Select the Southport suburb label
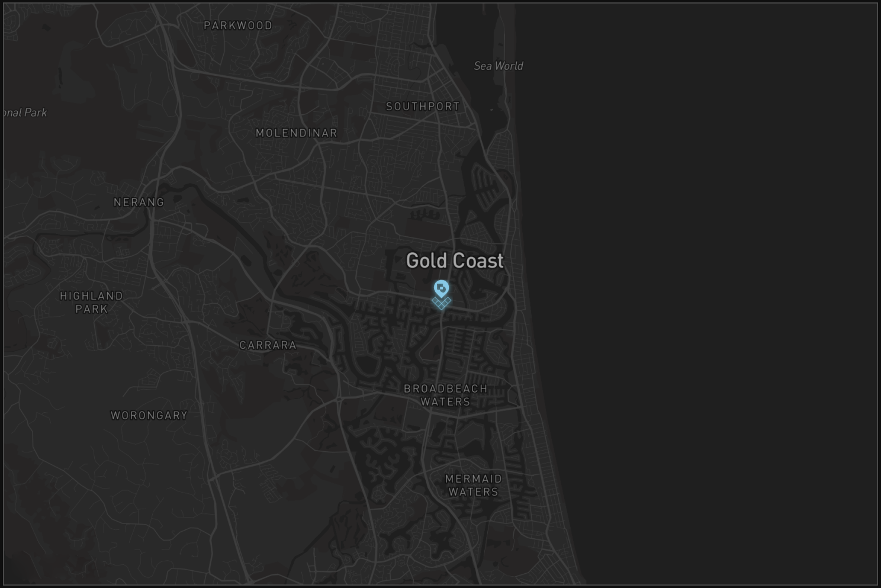 point(423,107)
